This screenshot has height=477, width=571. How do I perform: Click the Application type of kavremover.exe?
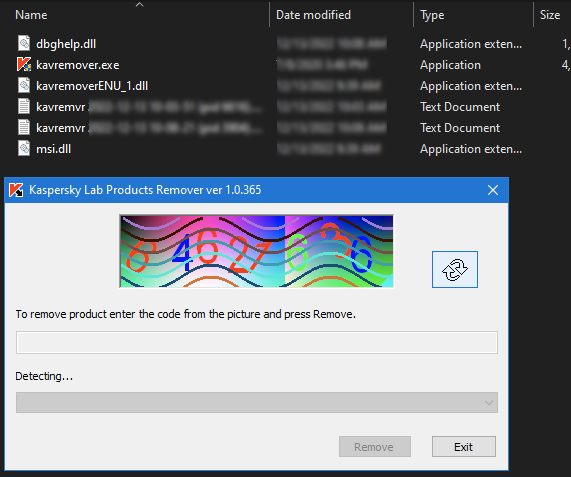click(450, 65)
